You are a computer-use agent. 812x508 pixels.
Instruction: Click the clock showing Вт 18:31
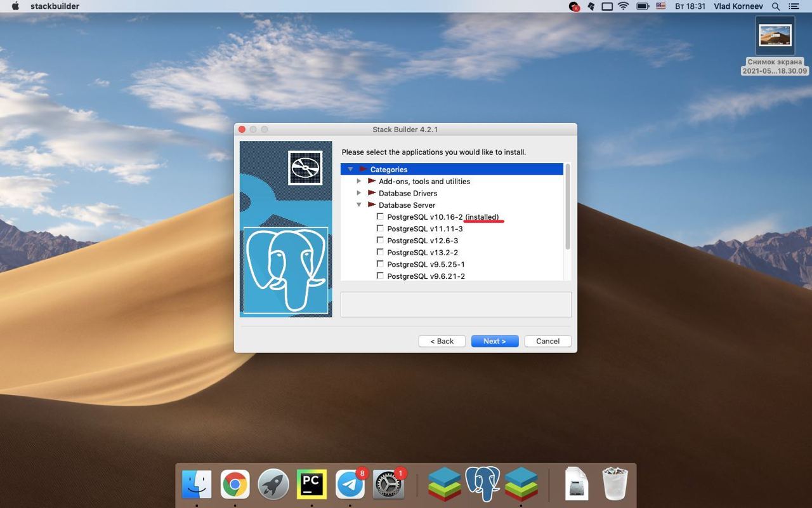(690, 6)
